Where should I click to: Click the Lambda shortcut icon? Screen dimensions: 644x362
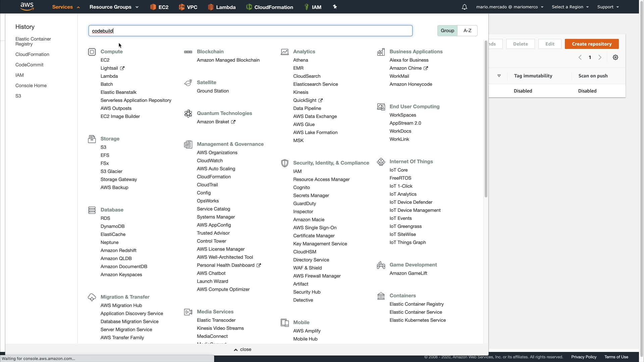click(x=211, y=7)
